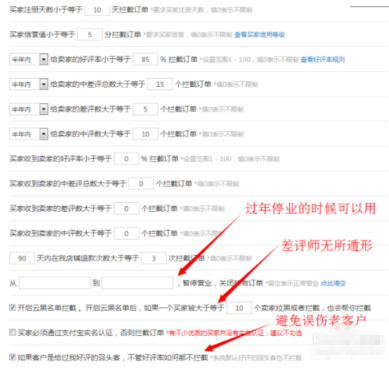389x369 pixels.
Task: Toggle the 开启云黑名单拦截 checkbox
Action: point(12,307)
